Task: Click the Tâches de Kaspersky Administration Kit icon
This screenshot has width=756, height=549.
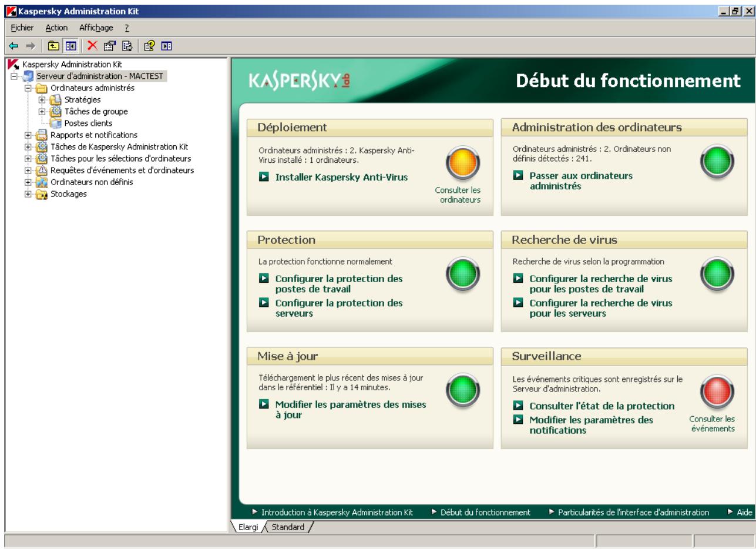Action: pyautogui.click(x=42, y=147)
